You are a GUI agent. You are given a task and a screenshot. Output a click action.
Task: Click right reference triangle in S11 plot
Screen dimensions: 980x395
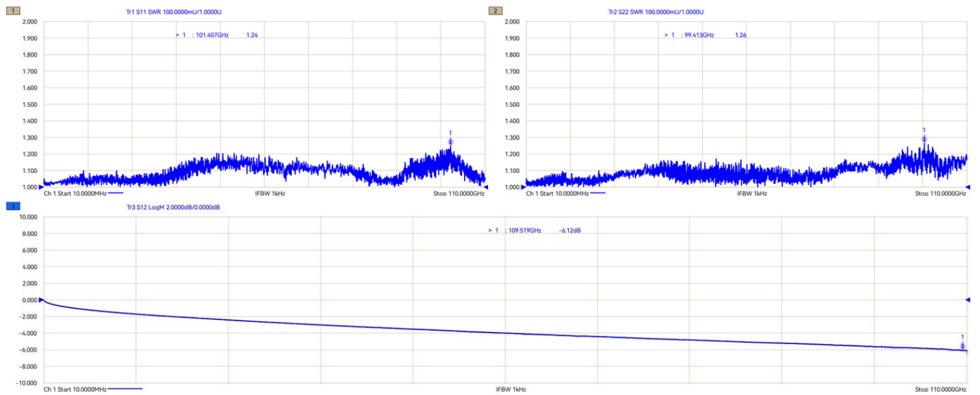(486, 187)
